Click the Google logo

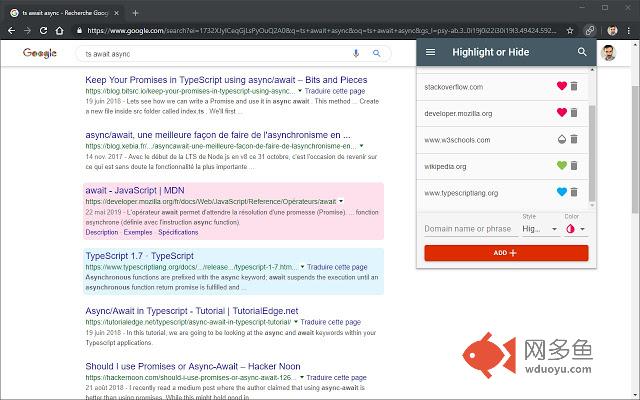40,53
